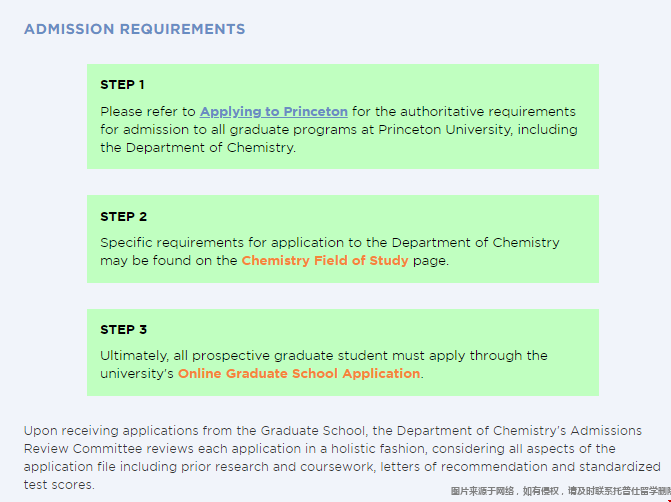Viewport: 671px width, 502px height.
Task: Open the Applying to Princeton link
Action: tap(273, 111)
